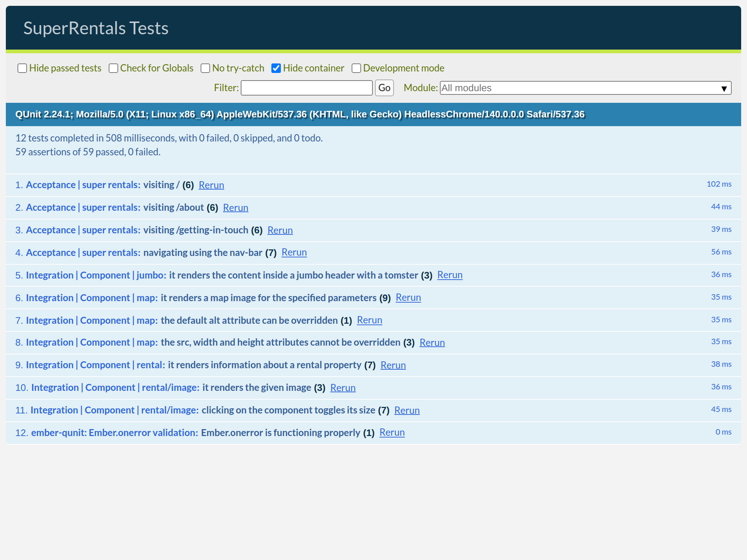The height and width of the screenshot is (560, 747).
Task: Rerun the map image parameters test
Action: pos(408,298)
